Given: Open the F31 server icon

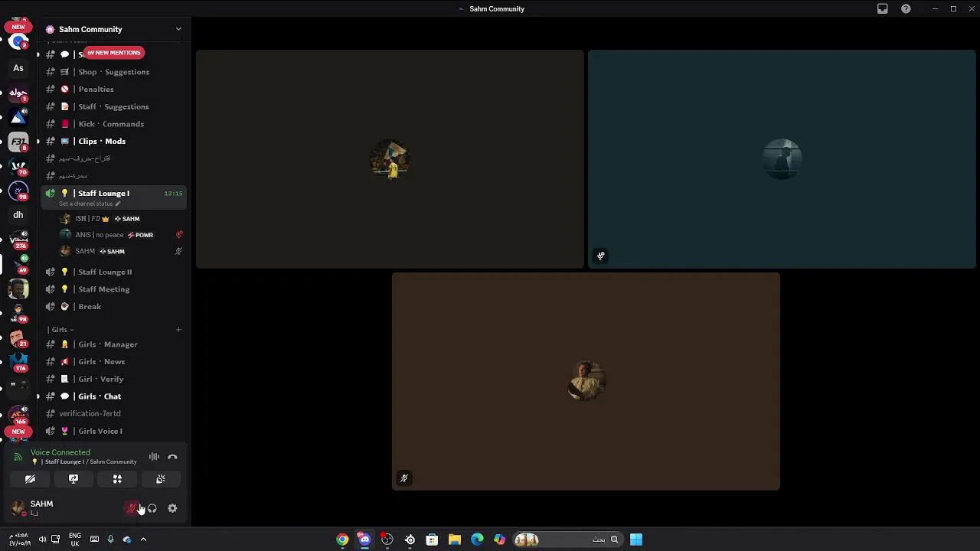Looking at the screenshot, I should click(x=18, y=142).
